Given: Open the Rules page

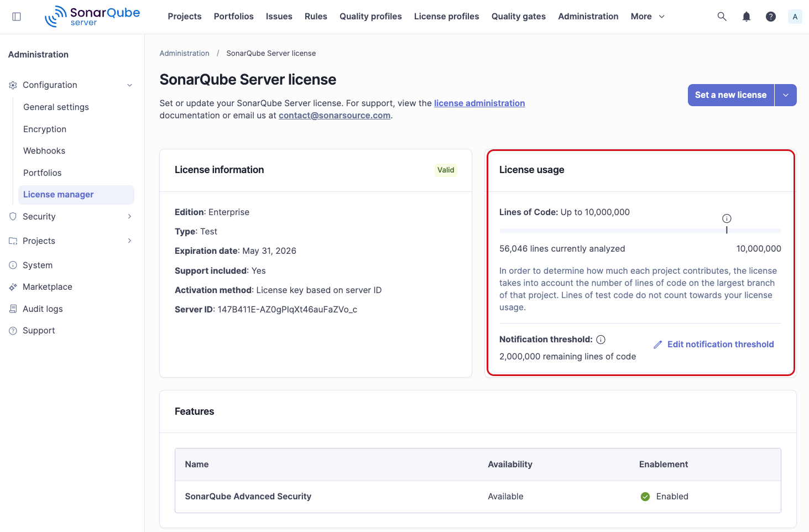Looking at the screenshot, I should point(316,17).
